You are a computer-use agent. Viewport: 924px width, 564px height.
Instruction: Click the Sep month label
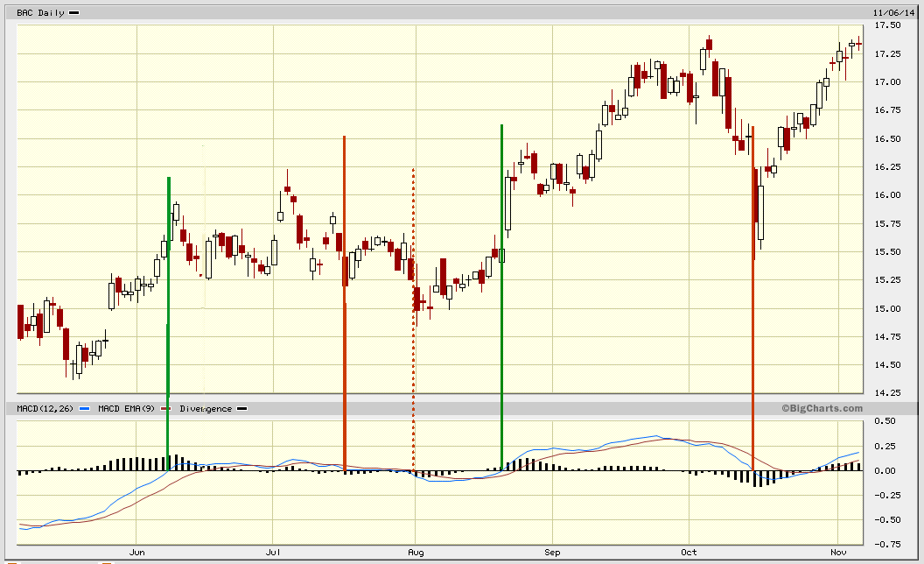click(x=552, y=553)
